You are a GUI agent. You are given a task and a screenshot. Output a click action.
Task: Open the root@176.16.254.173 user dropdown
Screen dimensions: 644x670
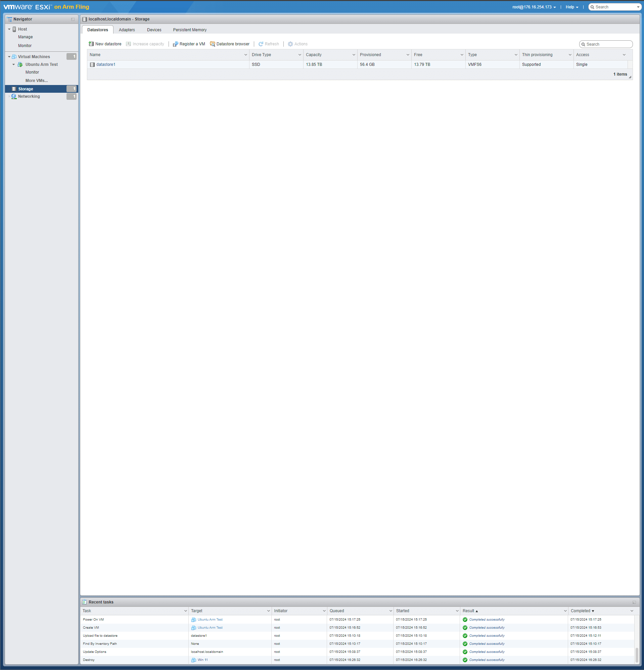pyautogui.click(x=534, y=7)
